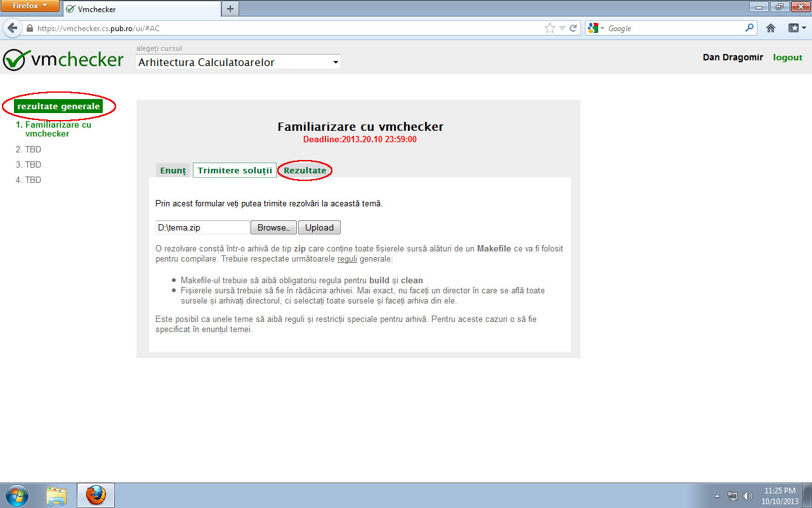This screenshot has height=508, width=812.
Task: Open the browser Home page icon
Action: click(x=769, y=28)
